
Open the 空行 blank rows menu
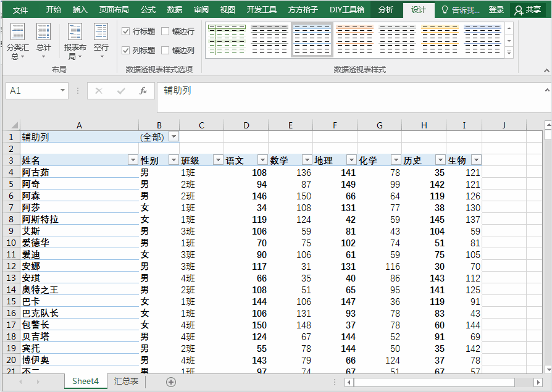coord(101,41)
